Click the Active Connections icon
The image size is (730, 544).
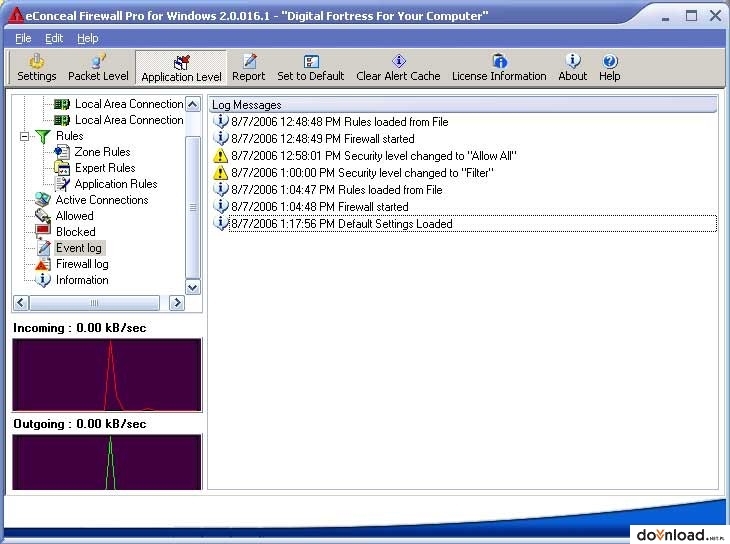click(43, 200)
